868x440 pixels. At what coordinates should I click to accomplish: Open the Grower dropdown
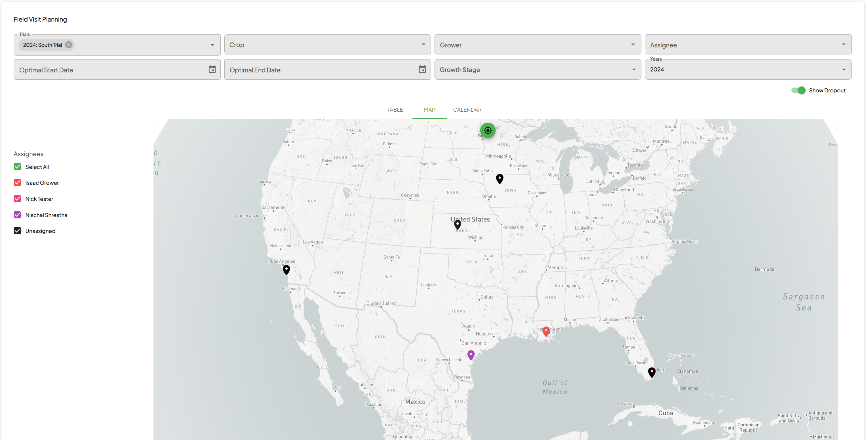pyautogui.click(x=538, y=44)
